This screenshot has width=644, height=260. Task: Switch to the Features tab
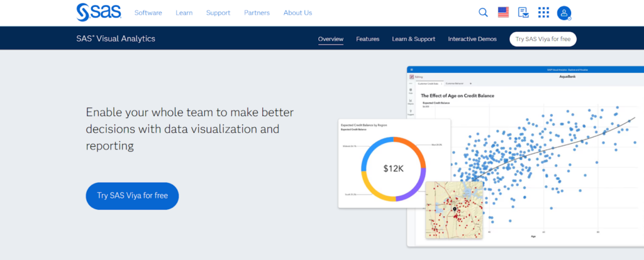(x=367, y=39)
